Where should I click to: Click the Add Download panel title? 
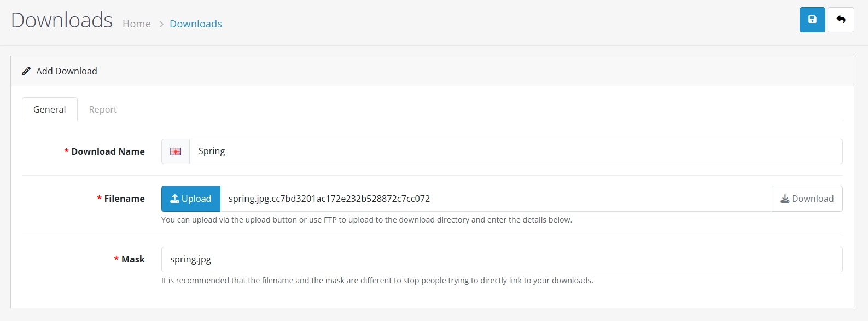click(x=66, y=71)
